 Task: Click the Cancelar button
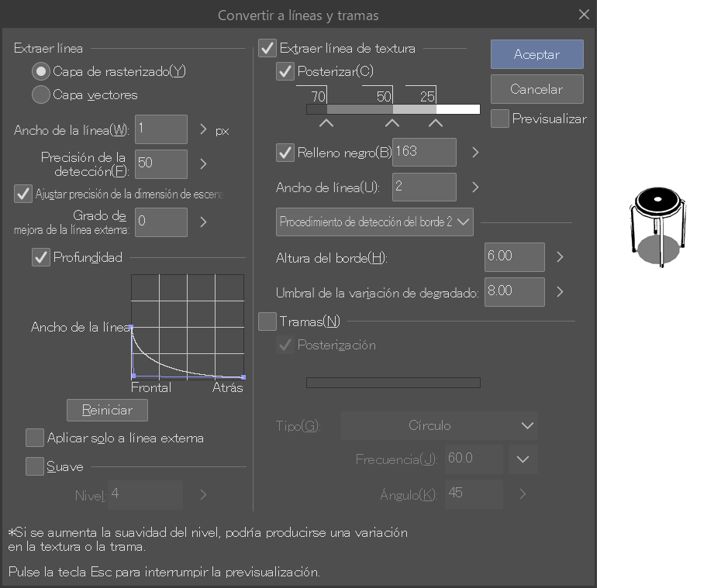pos(536,89)
